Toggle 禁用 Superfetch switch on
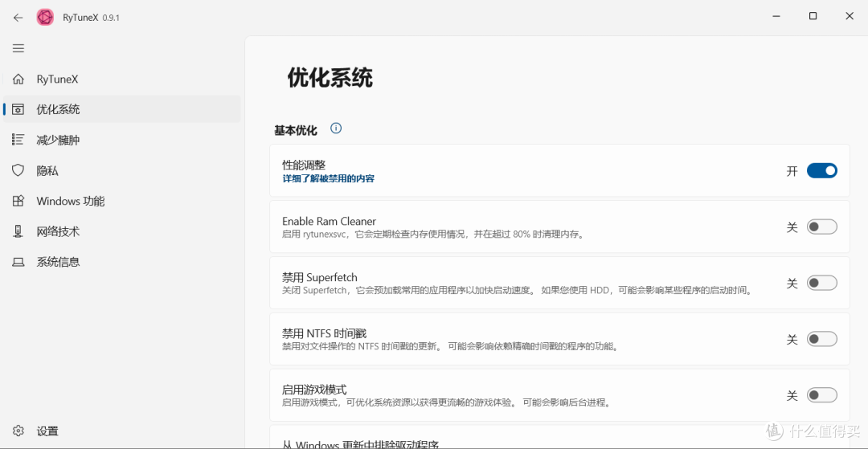Viewport: 868px width, 449px height. (821, 283)
